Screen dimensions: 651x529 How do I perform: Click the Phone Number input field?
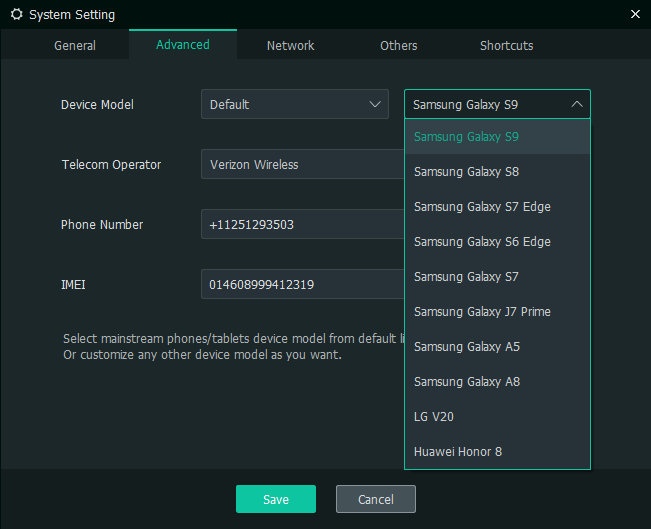302,224
